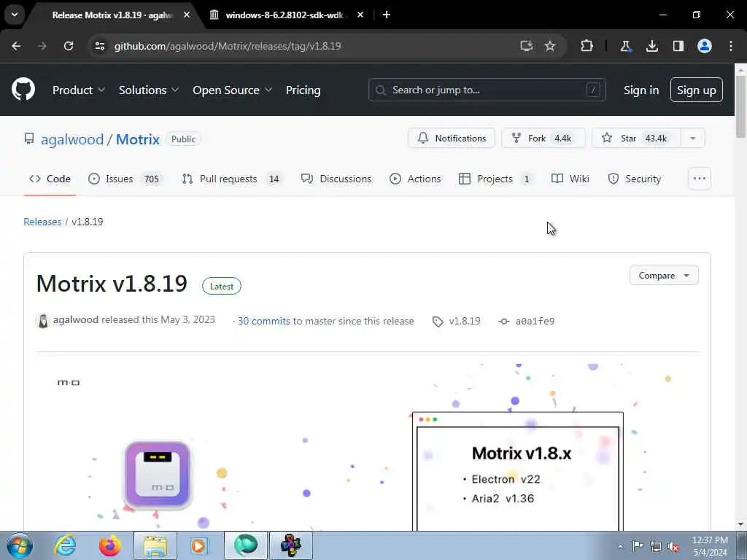Open Motrix repository link
The height and width of the screenshot is (560, 747).
(138, 139)
